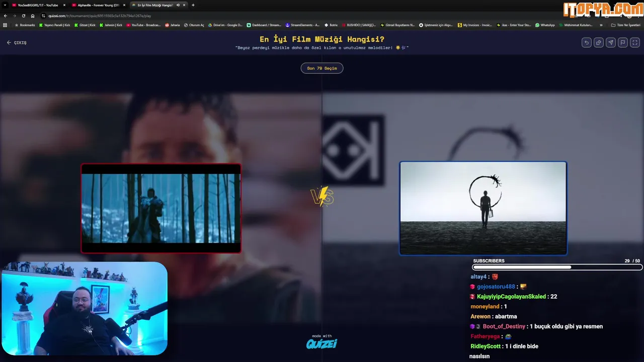Click chat username Fatheryega

pos(485,336)
